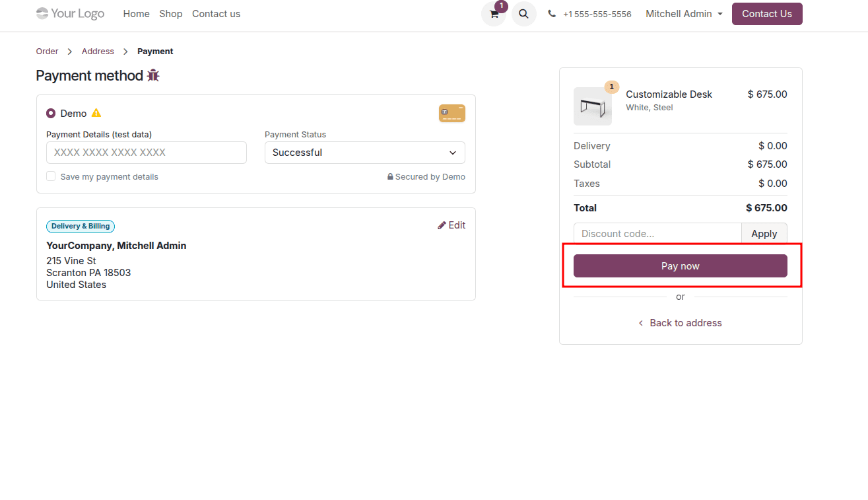Click the Customizable Desk product name
Viewport: 868px width, 500px height.
point(669,94)
